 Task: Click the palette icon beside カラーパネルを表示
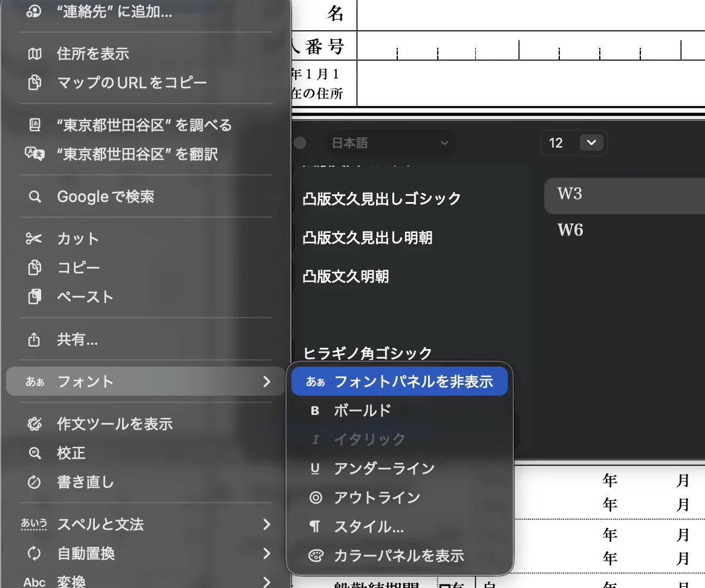point(316,555)
